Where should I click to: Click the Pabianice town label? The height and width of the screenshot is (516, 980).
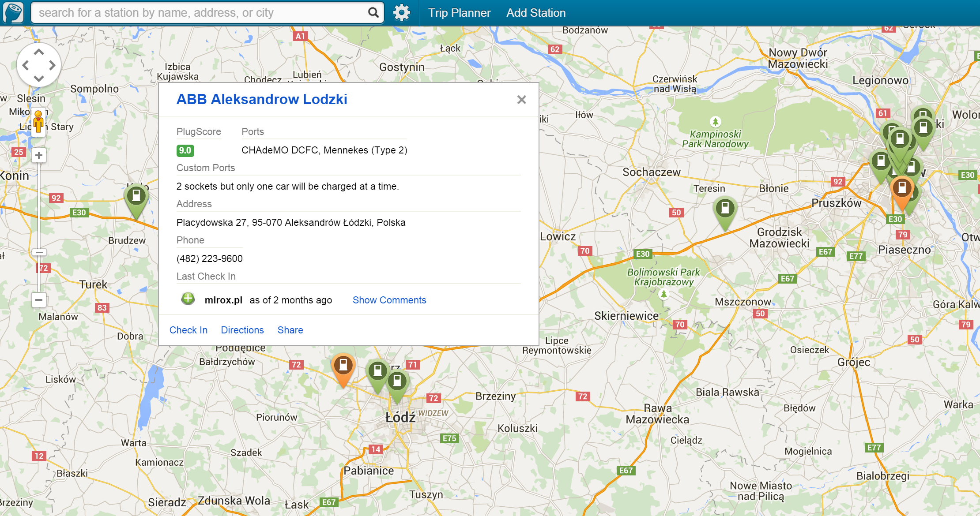(x=369, y=471)
